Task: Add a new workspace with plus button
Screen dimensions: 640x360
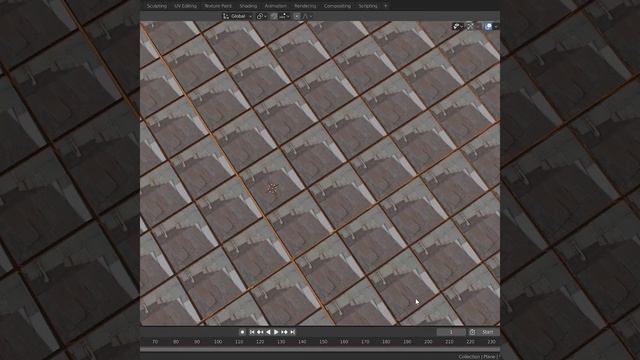Action: click(x=386, y=6)
